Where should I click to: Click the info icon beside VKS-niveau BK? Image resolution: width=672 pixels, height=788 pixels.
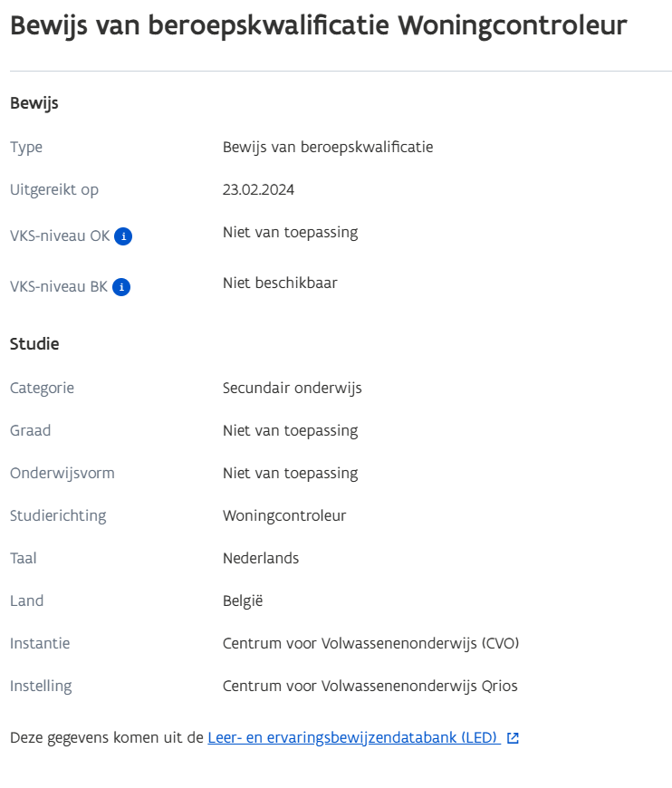(121, 287)
